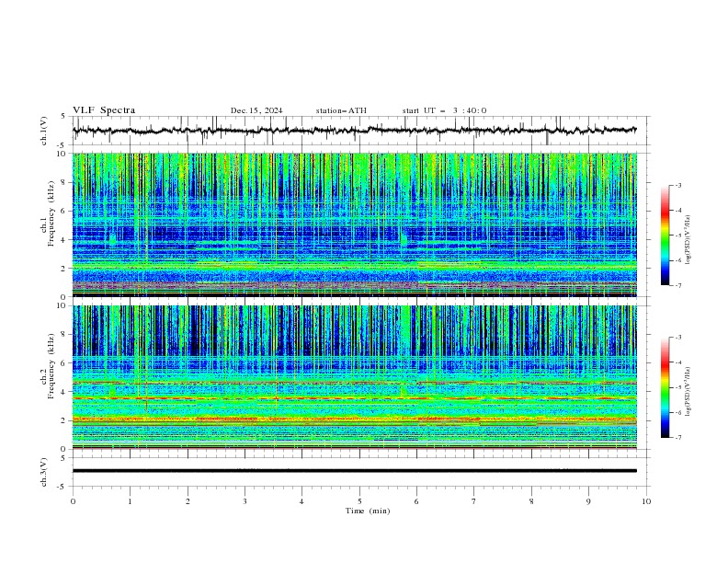Click the ch.3 voltage flat trace
The width and height of the screenshot is (728, 563).
point(355,471)
